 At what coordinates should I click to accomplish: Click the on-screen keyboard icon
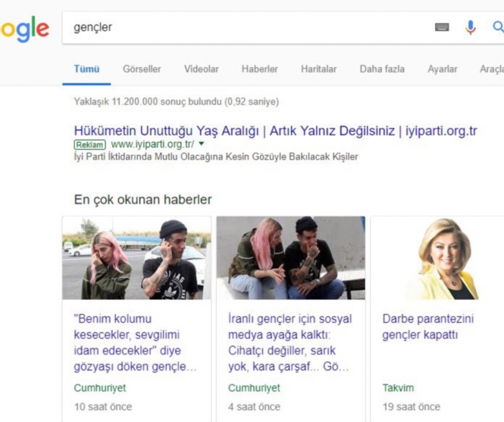442,27
